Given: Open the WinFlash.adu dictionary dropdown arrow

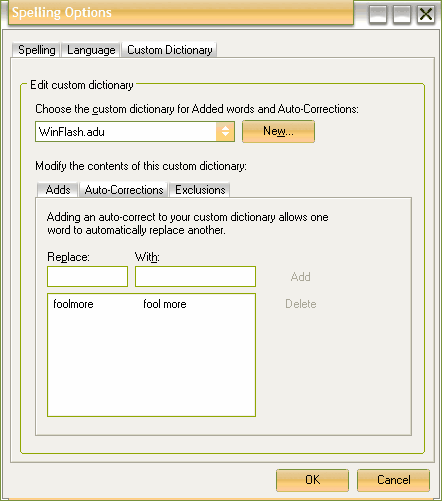Looking at the screenshot, I should 225,131.
